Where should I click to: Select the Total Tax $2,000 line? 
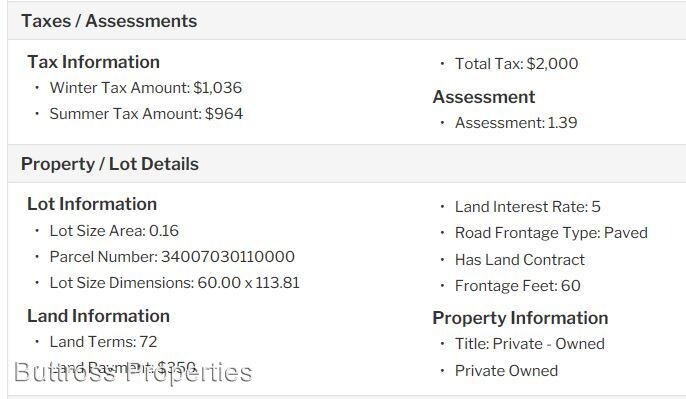516,64
